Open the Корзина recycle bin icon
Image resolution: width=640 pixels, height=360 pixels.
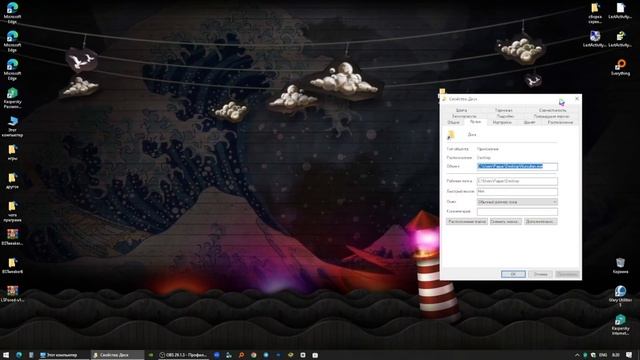click(x=620, y=265)
